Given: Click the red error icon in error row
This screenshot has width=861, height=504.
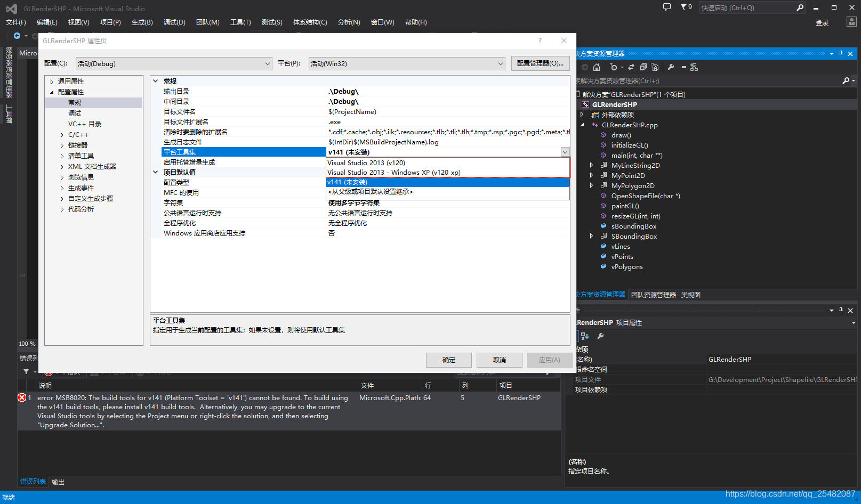Looking at the screenshot, I should [22, 397].
